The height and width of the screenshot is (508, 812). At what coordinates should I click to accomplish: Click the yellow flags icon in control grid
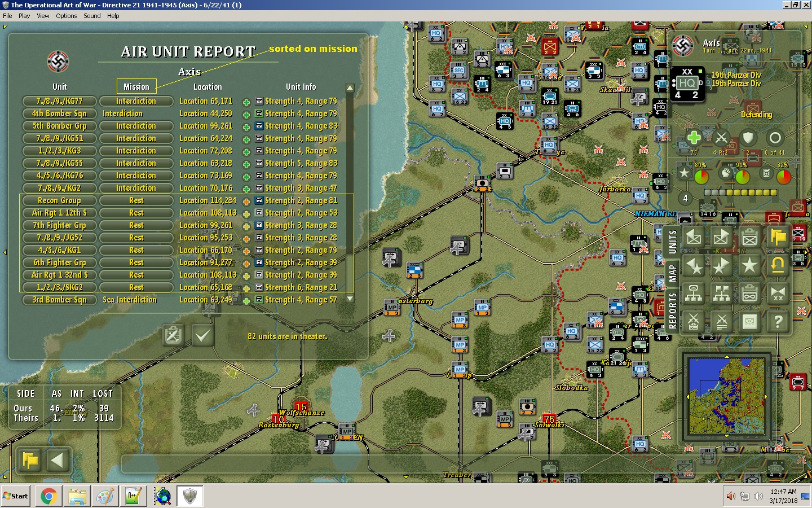778,238
